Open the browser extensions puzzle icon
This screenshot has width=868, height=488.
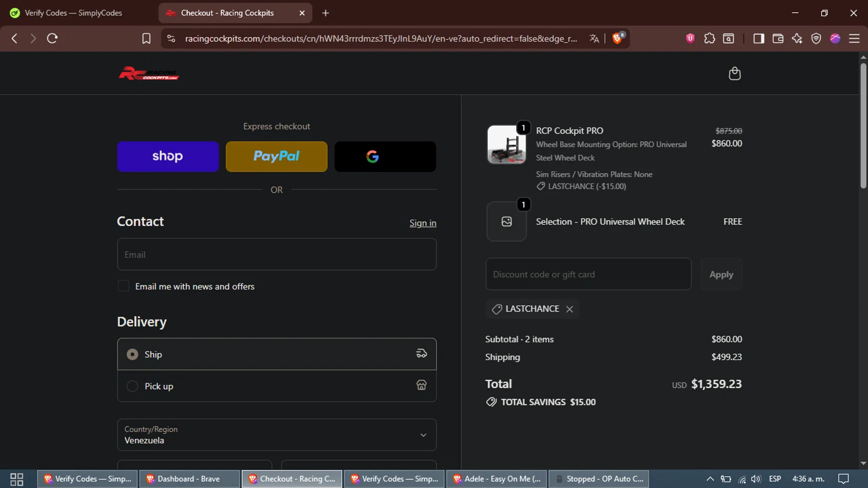[709, 38]
